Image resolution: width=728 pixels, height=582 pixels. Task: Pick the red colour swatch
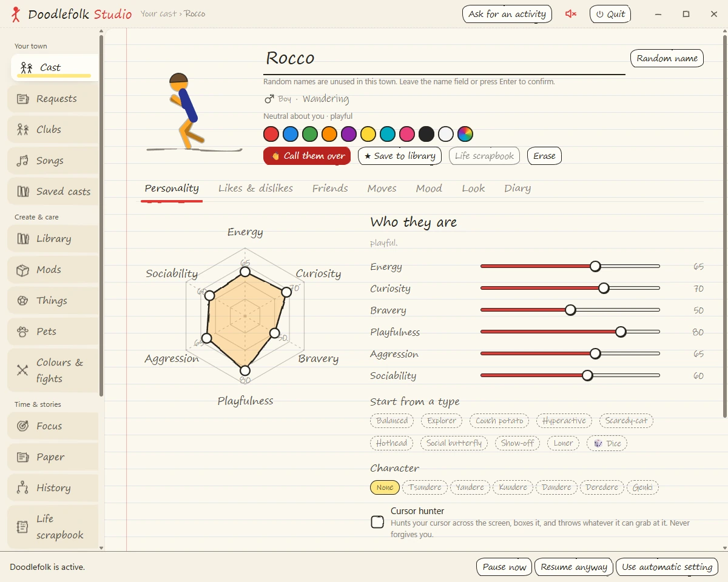[271, 134]
